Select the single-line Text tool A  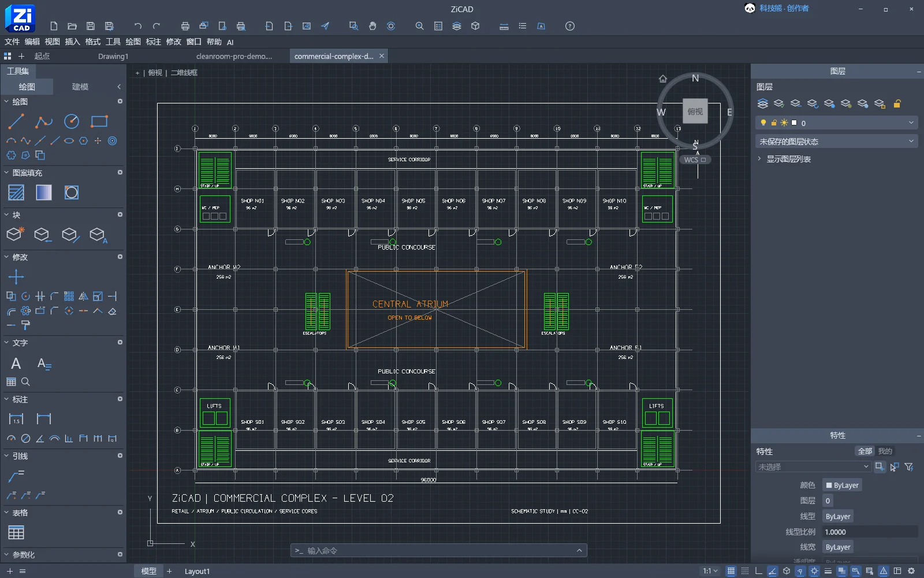pyautogui.click(x=16, y=364)
